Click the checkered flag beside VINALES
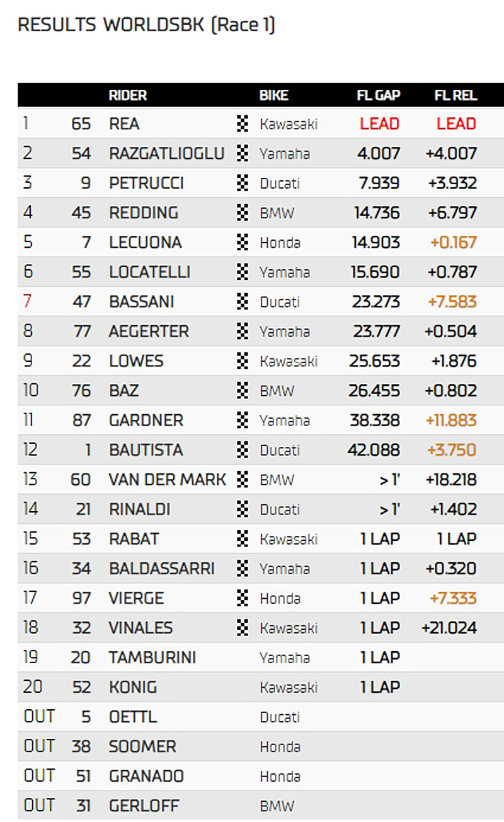The width and height of the screenshot is (504, 822). point(243,627)
